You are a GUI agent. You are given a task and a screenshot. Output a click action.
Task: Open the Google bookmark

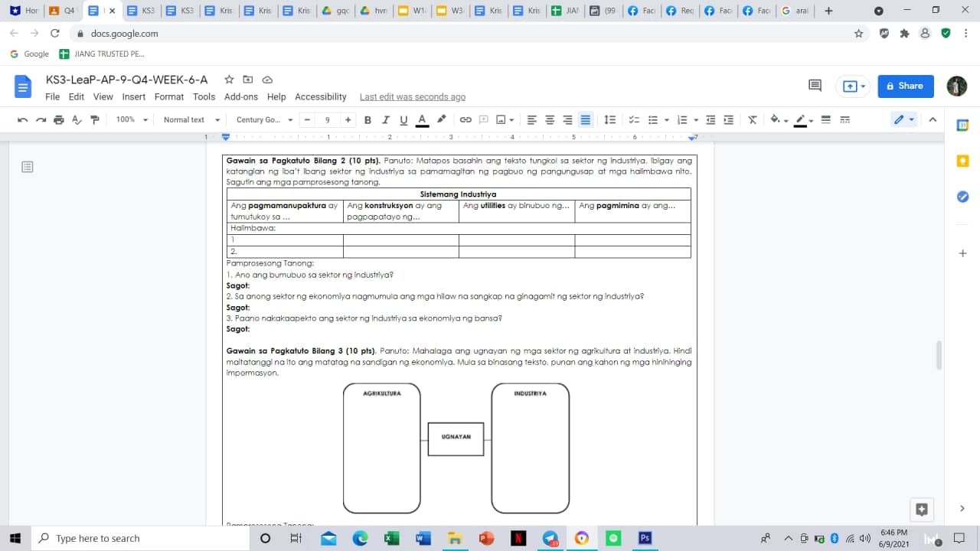30,54
